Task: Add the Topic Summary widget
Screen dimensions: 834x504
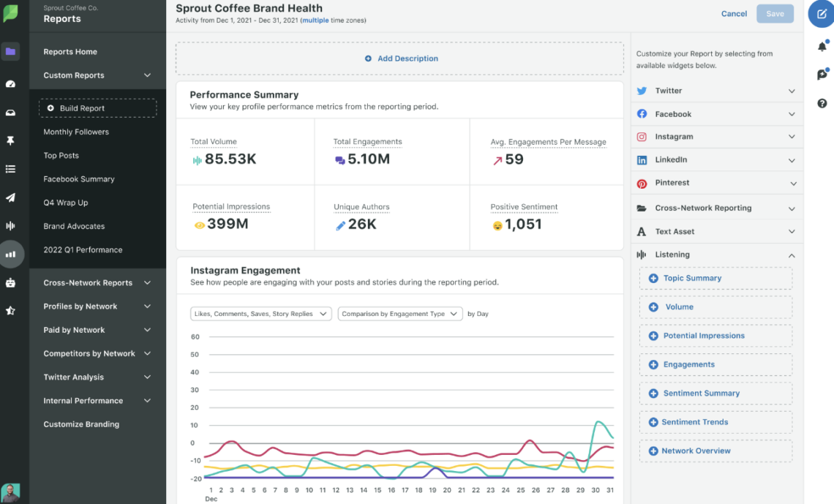Action: pos(715,279)
